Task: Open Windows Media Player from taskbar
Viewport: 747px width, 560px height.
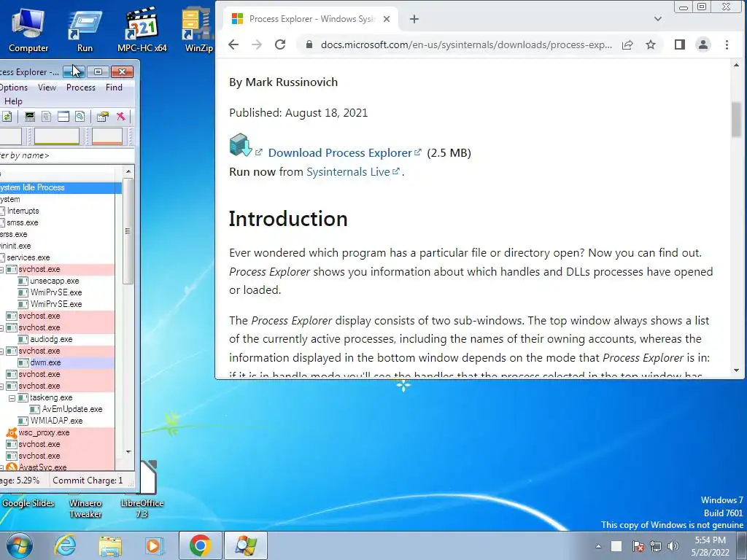Action: 155,545
